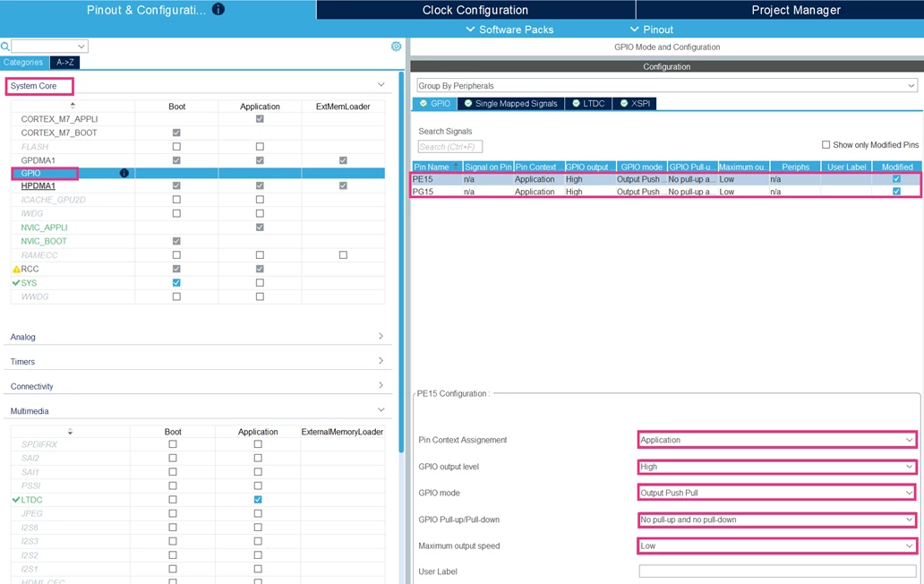The width and height of the screenshot is (924, 584).
Task: Toggle SYS Boot checkbox
Action: pyautogui.click(x=176, y=283)
